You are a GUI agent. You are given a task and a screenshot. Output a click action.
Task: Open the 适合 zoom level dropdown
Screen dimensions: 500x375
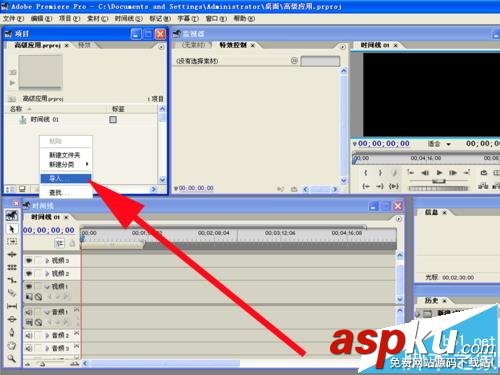[448, 144]
